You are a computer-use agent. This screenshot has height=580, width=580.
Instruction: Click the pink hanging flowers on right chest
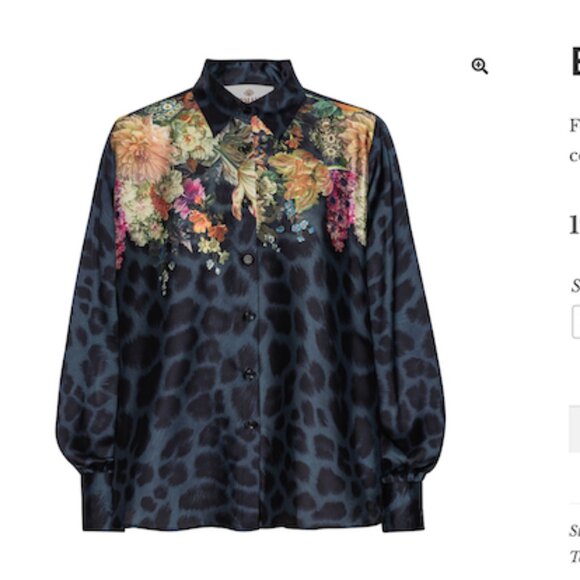(x=341, y=208)
